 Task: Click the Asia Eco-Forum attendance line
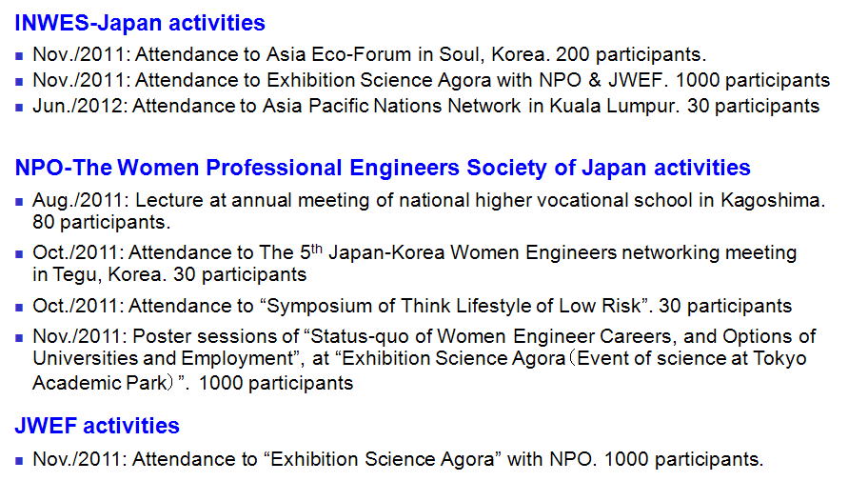tap(369, 55)
